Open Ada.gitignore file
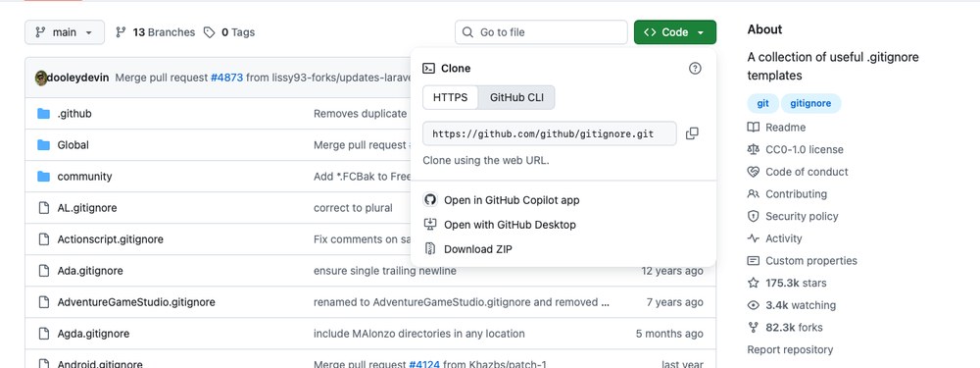Screen dimensions: 980x368 point(90,271)
